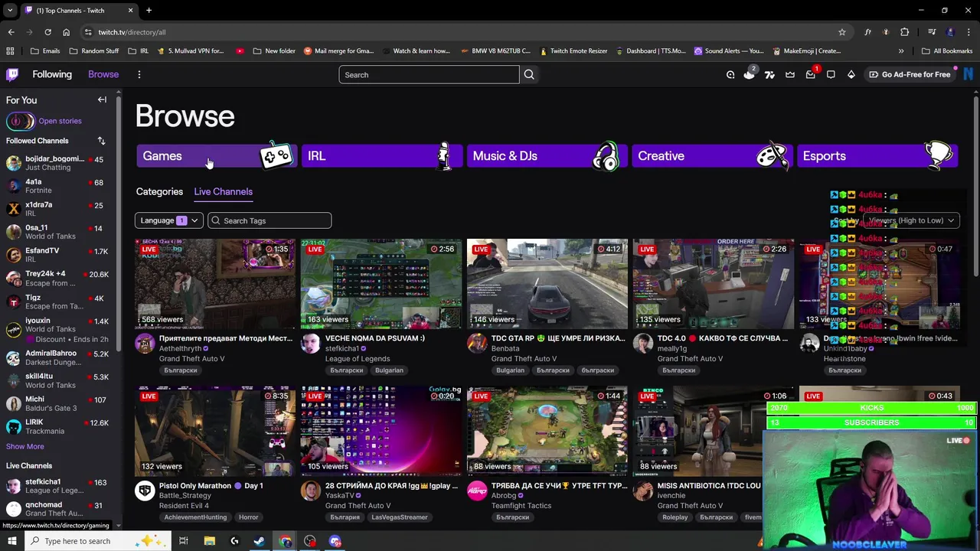
Task: Click the Twitch search input field
Action: (429, 75)
